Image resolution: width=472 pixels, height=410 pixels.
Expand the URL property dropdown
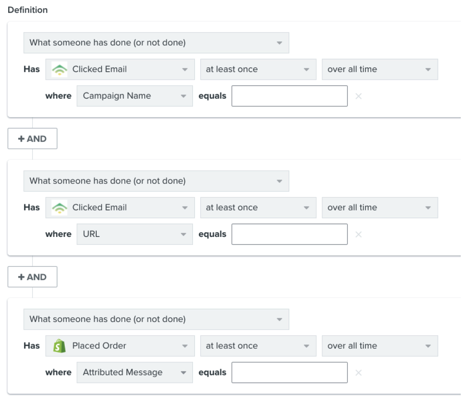(x=135, y=234)
